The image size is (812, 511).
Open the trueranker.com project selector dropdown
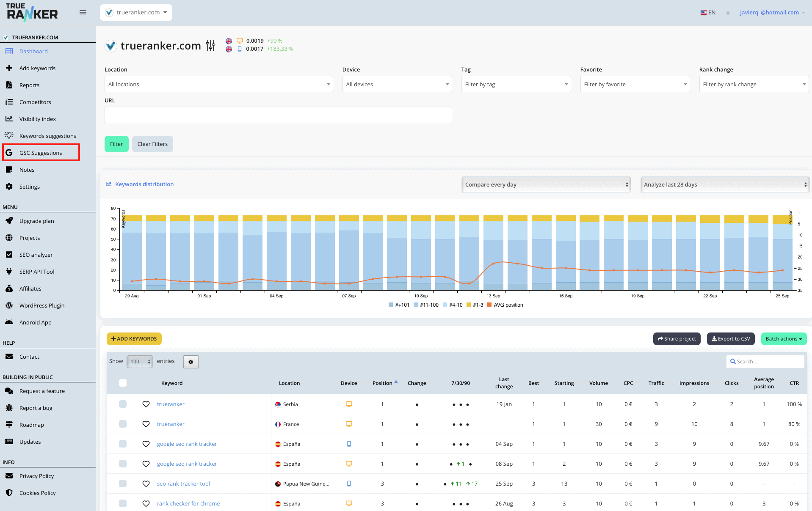pos(136,12)
